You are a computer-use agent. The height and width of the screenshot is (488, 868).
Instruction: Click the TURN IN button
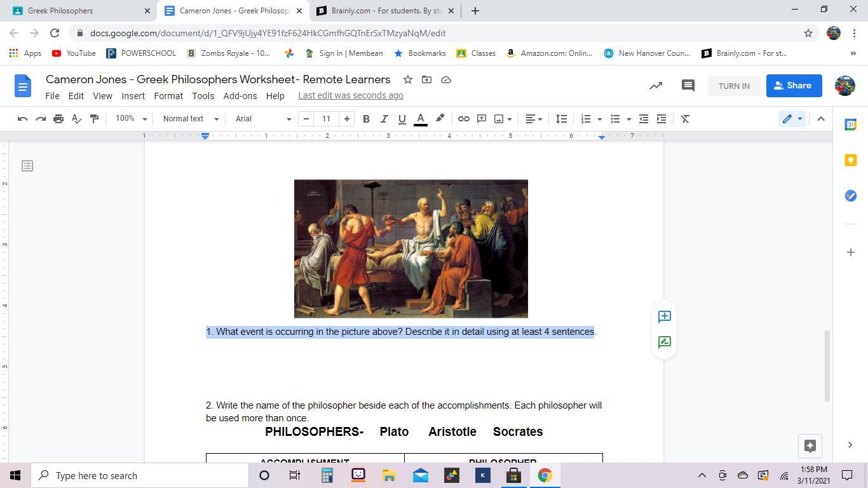[734, 86]
